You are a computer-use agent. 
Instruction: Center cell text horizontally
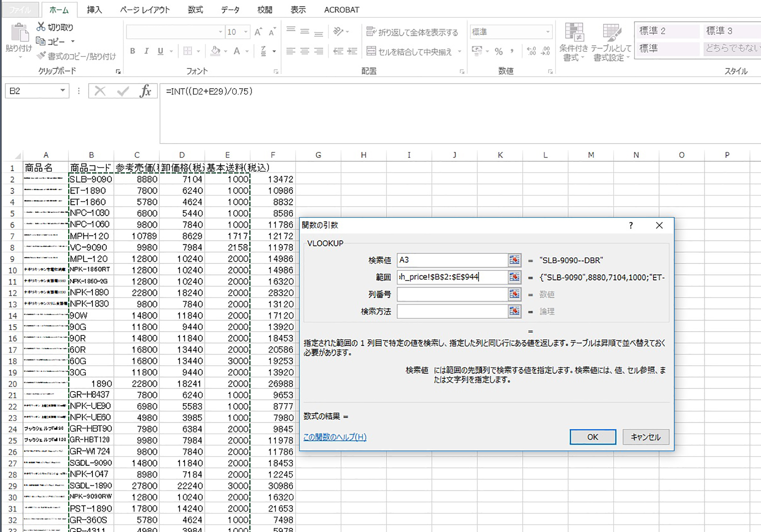coord(305,51)
